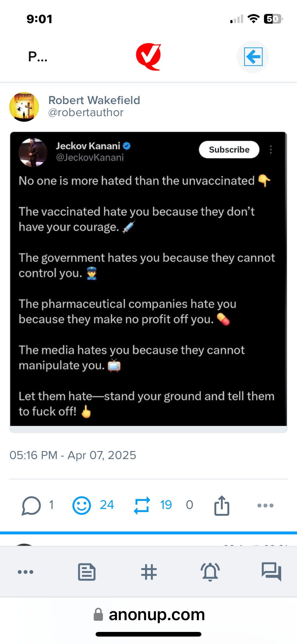Viewport: 297px width, 644px height.
Task: Click the Subscribe button in tweet
Action: point(229,150)
